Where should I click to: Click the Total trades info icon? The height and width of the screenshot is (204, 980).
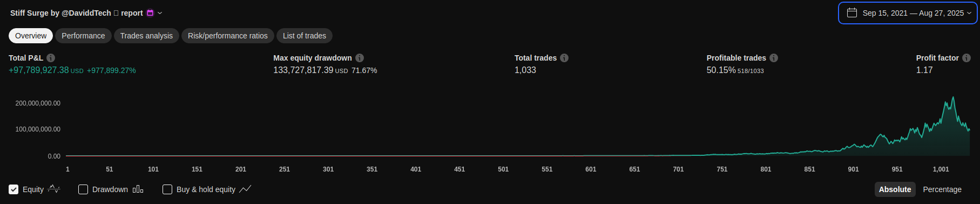pos(564,58)
